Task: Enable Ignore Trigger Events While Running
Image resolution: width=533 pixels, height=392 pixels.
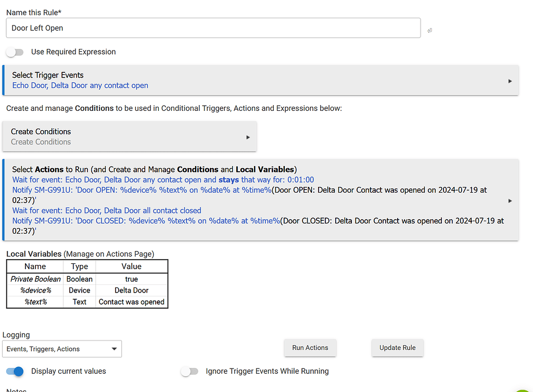Action: [189, 371]
